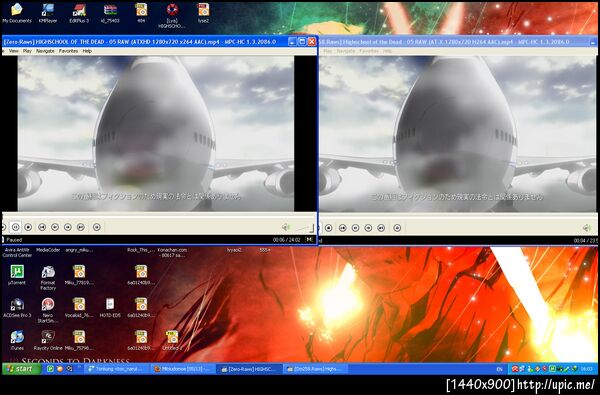Switch to the messenger chat taskbar button
Image resolution: width=600 pixels, height=395 pixels.
tap(116, 369)
